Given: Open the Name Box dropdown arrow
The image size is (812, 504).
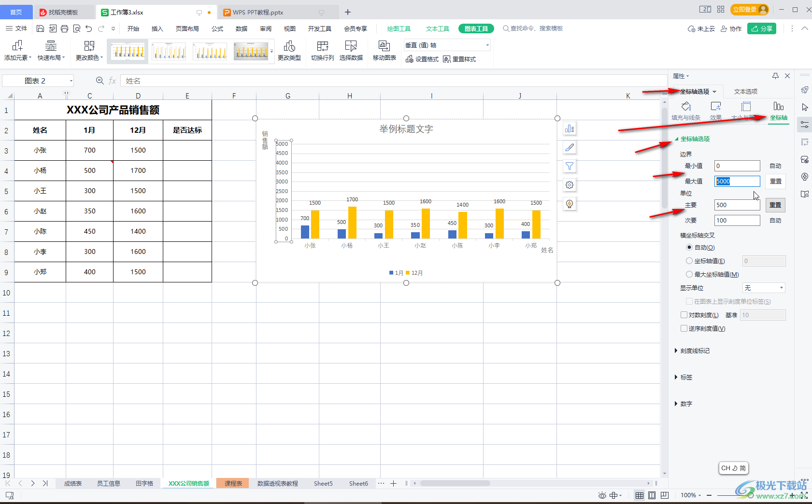Looking at the screenshot, I should (71, 81).
